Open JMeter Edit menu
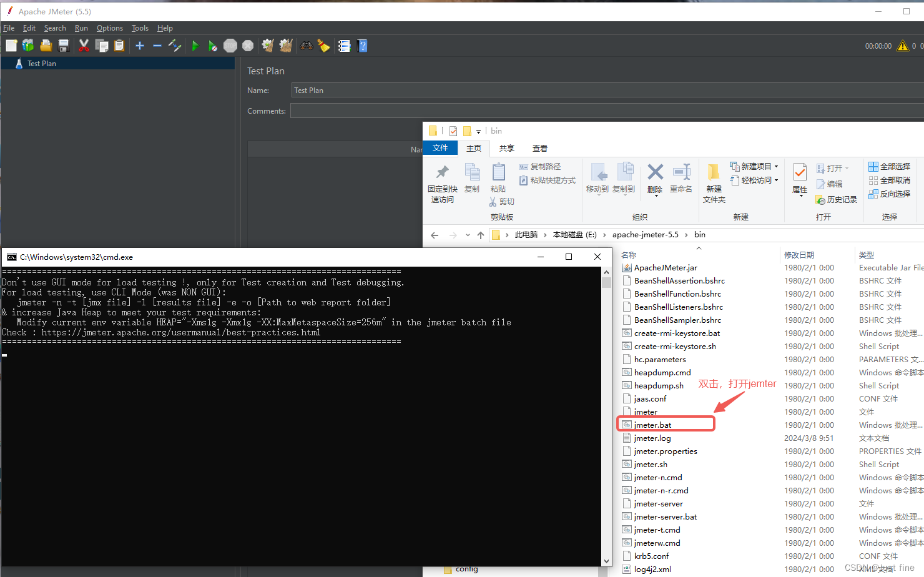Screen dimensions: 924x577 coord(29,28)
